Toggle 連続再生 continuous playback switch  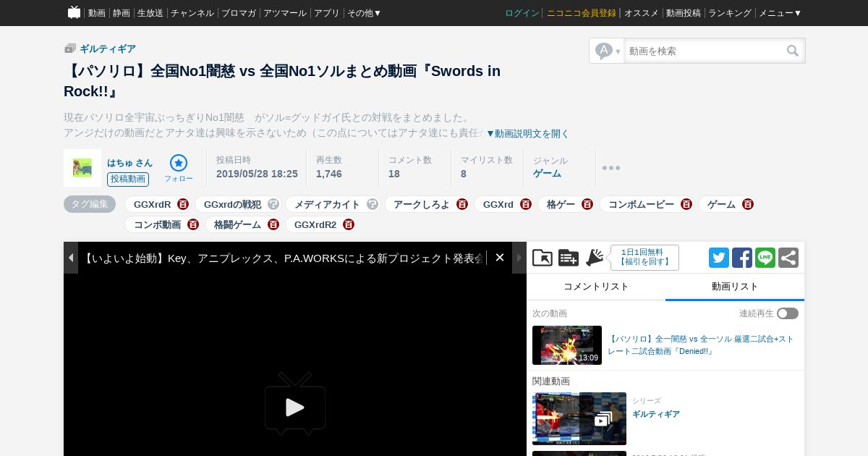[788, 313]
